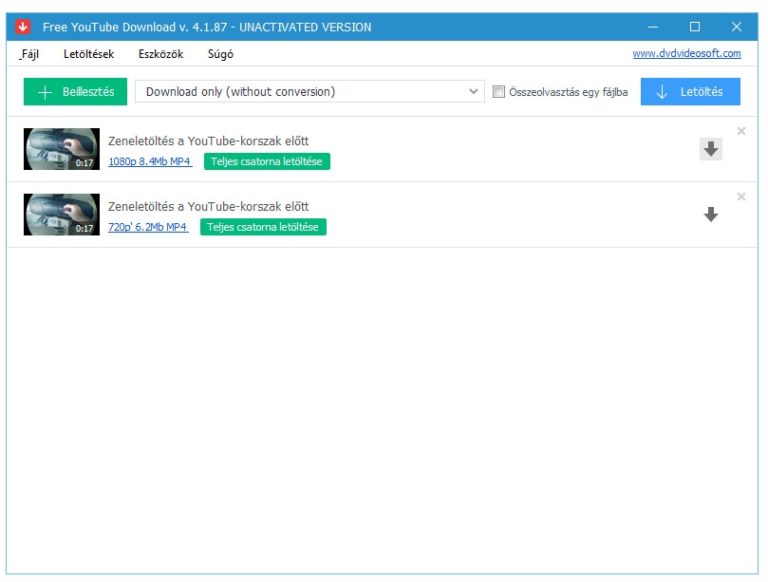Click the first video thumbnail
This screenshot has width=768, height=582.
[61, 149]
